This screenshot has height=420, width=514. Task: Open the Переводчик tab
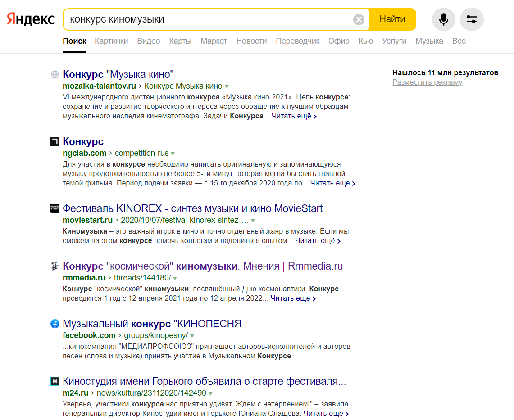(298, 41)
